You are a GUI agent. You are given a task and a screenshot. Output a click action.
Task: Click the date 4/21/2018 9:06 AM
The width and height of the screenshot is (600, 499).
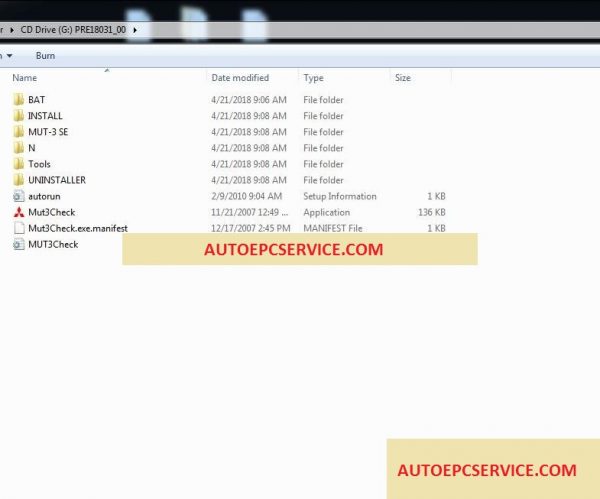(249, 100)
